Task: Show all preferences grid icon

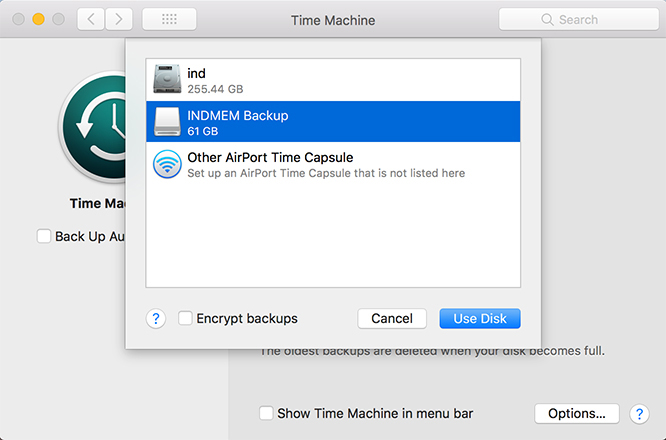Action: coord(169,19)
